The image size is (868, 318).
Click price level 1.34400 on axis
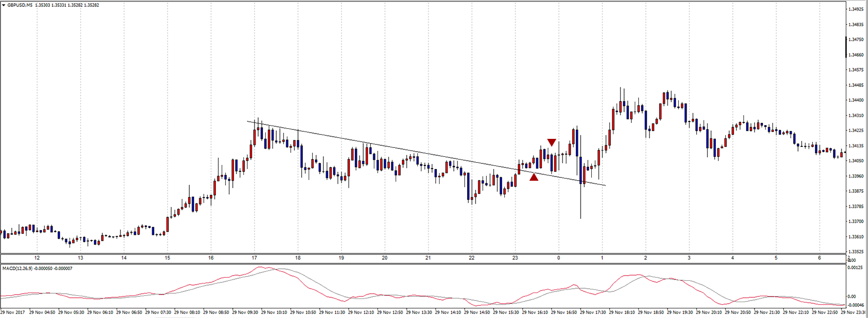856,100
